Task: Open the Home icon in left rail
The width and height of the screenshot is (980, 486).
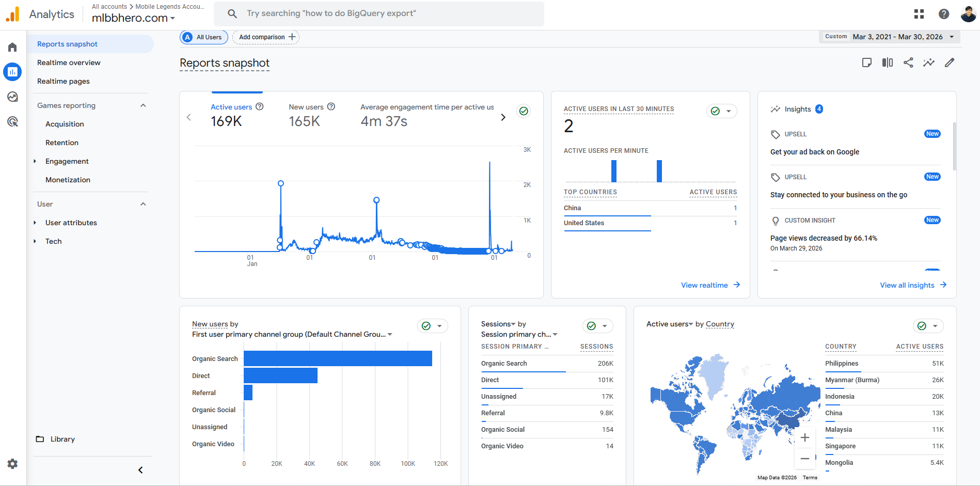Action: click(x=12, y=47)
